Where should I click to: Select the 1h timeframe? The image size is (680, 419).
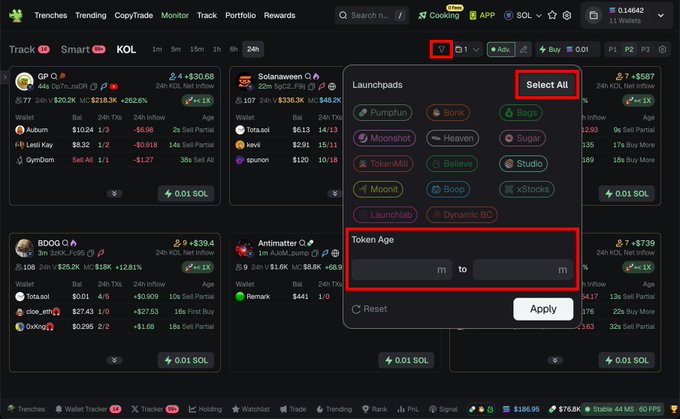coord(217,49)
